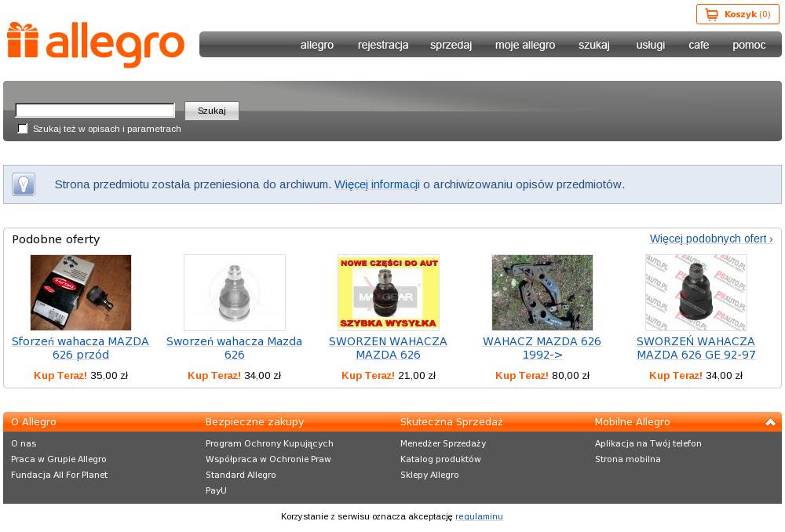
Task: Open the NOWE CZĘŚCI DO AUT thumbnail
Action: pyautogui.click(x=388, y=292)
